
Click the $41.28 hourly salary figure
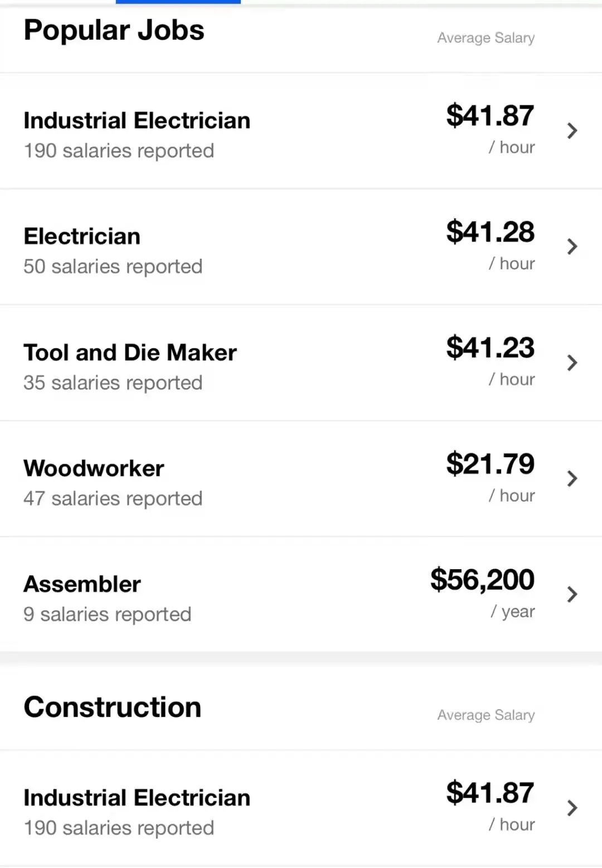click(x=490, y=232)
